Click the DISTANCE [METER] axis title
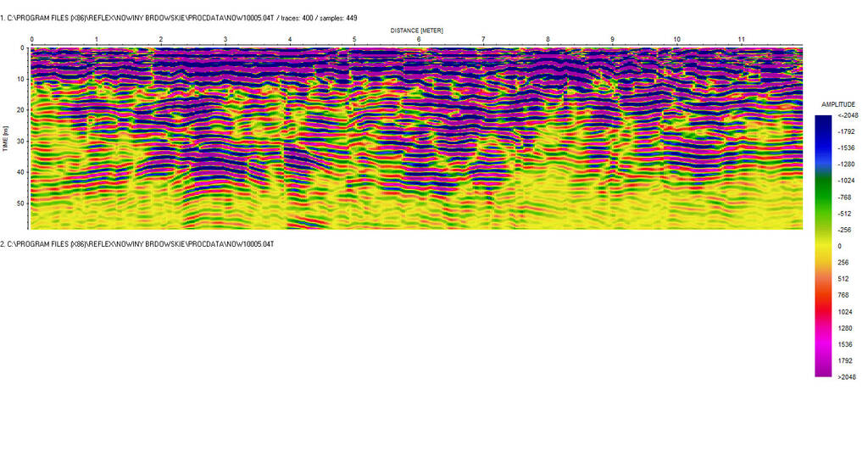Viewport: 868px width, 468px height. click(416, 31)
